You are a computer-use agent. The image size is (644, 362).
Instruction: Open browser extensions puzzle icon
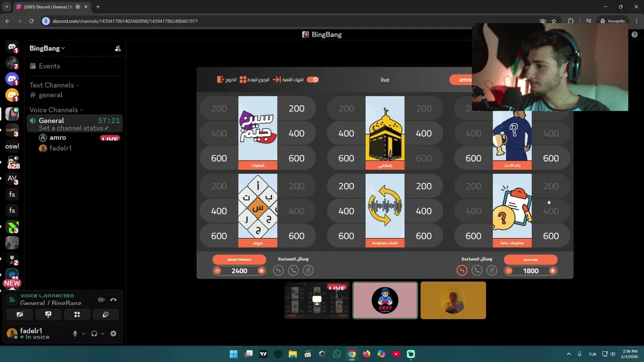point(571,21)
